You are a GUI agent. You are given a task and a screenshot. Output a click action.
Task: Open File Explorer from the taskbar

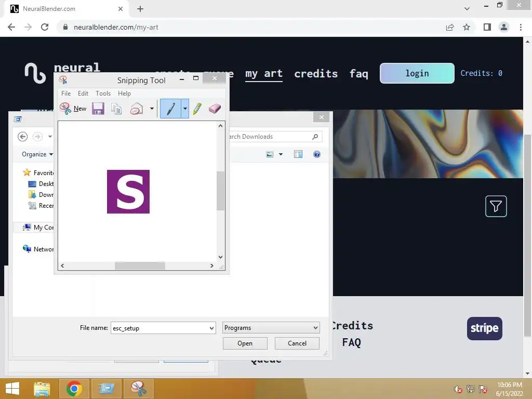point(42,389)
